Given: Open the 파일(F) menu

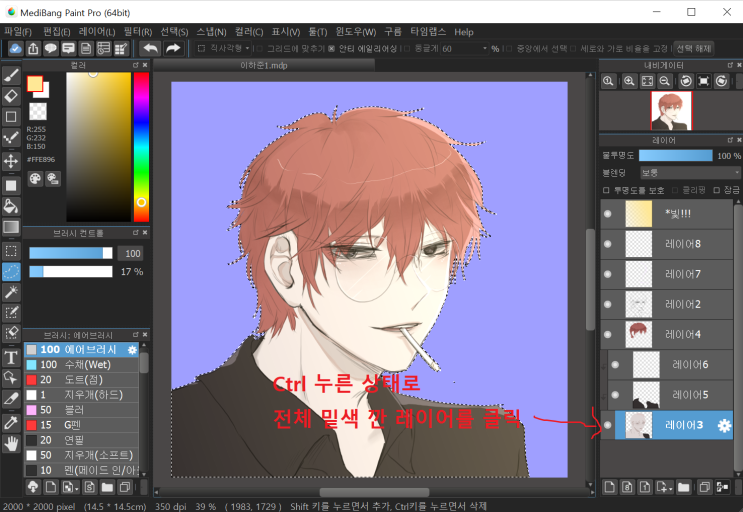Looking at the screenshot, I should (18, 32).
